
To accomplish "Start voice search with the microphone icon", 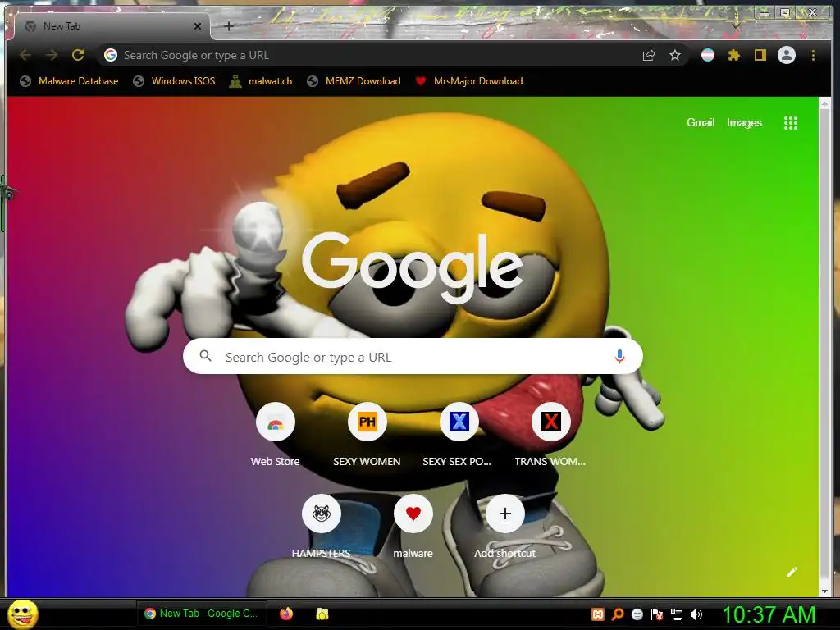I will [x=619, y=356].
